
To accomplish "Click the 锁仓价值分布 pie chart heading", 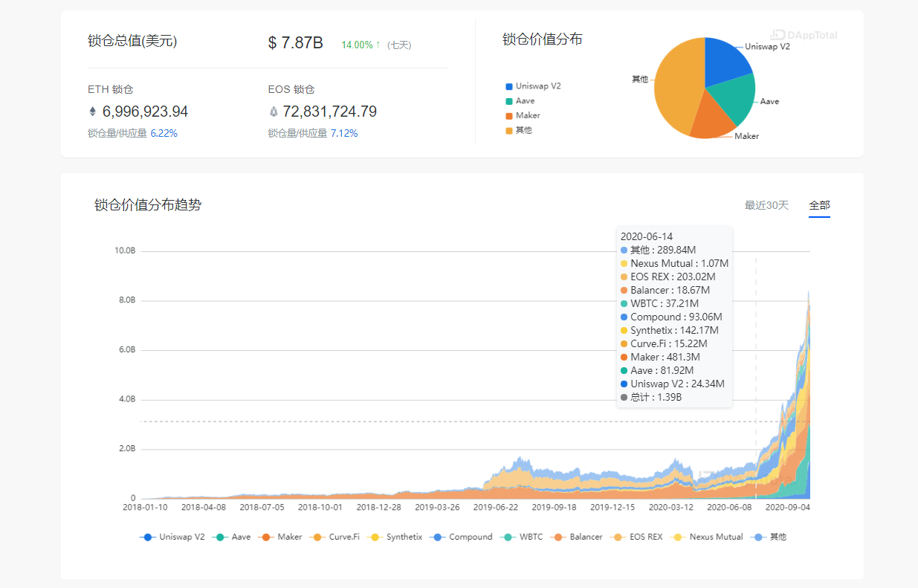I will tap(543, 39).
